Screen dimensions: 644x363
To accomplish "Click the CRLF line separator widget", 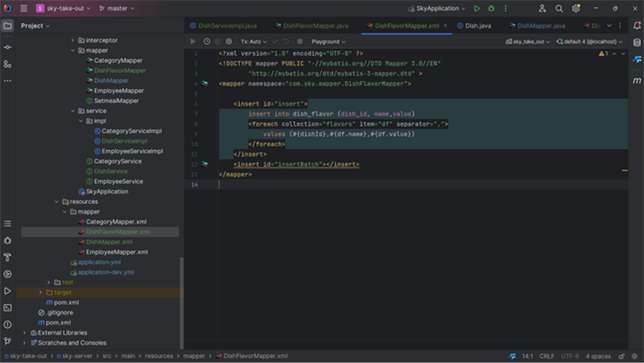I will 546,356.
